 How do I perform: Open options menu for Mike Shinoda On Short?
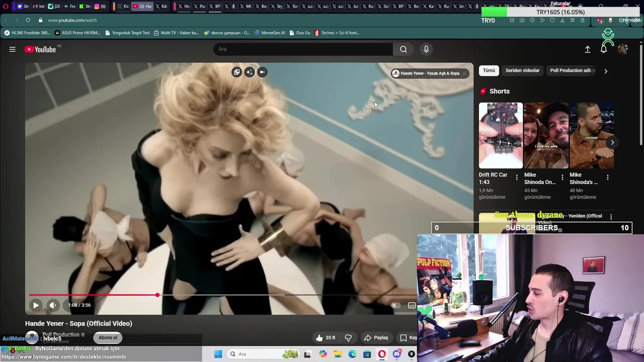point(562,177)
